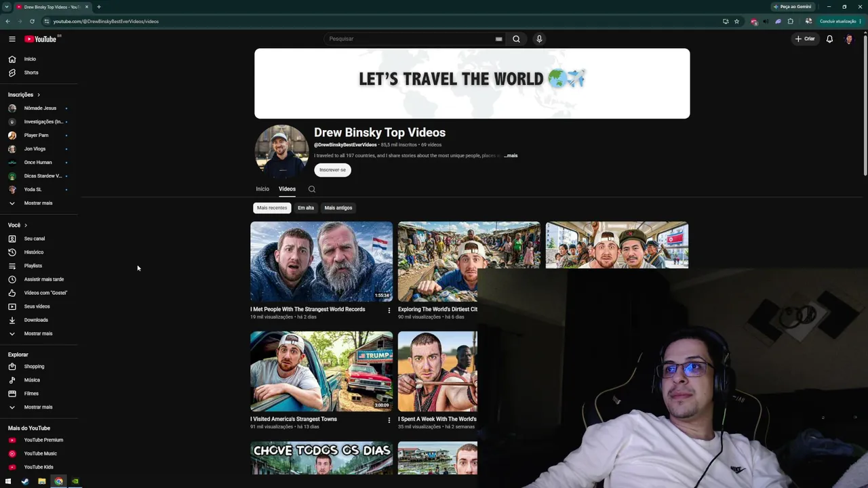The width and height of the screenshot is (868, 488).
Task: Click the browser back arrow
Action: 7,21
